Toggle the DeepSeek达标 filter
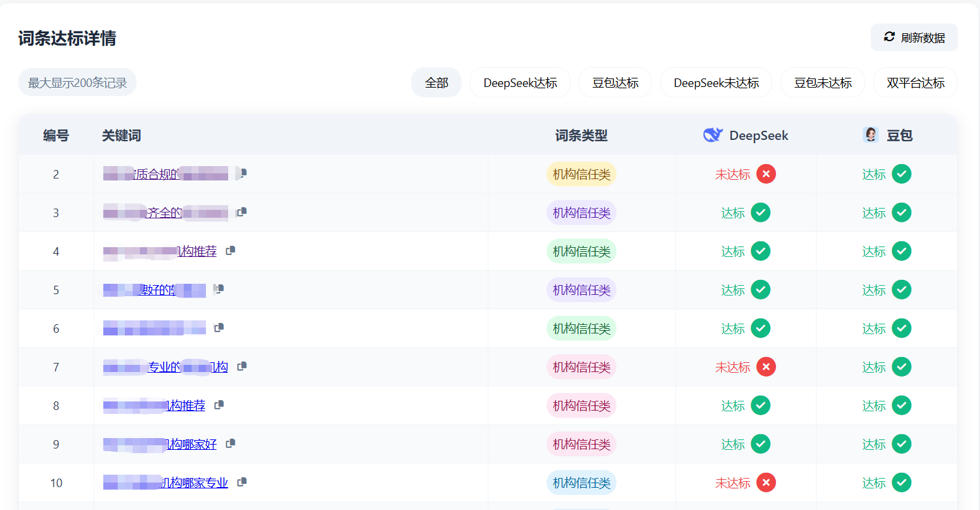980x510 pixels. click(520, 82)
